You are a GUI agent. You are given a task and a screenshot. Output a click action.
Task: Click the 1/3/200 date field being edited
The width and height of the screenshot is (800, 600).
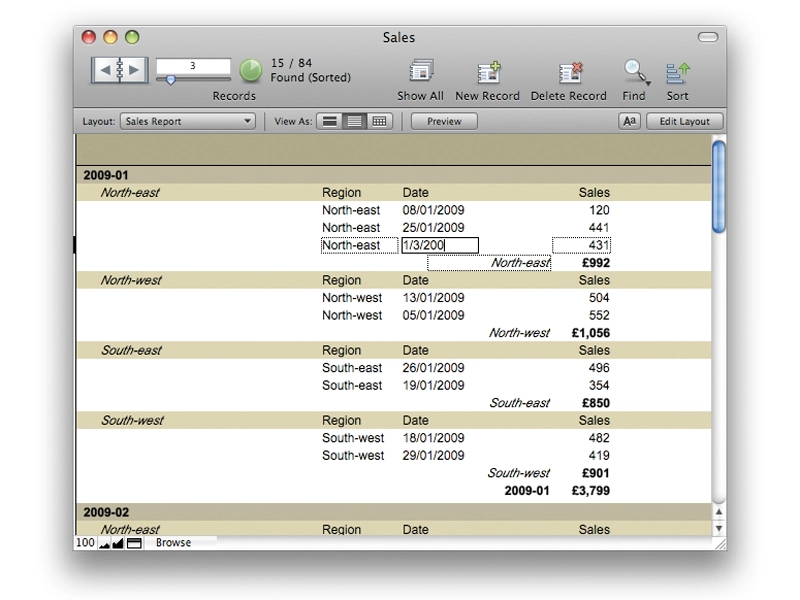tap(440, 245)
